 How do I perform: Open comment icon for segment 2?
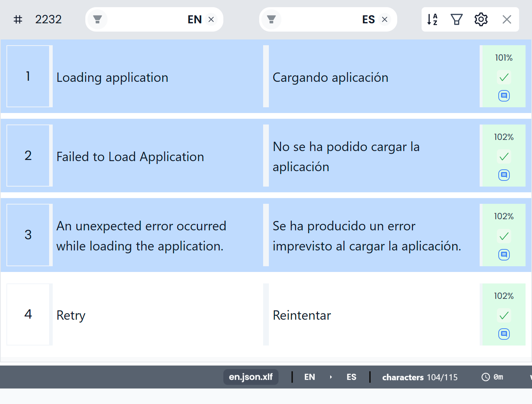[504, 175]
